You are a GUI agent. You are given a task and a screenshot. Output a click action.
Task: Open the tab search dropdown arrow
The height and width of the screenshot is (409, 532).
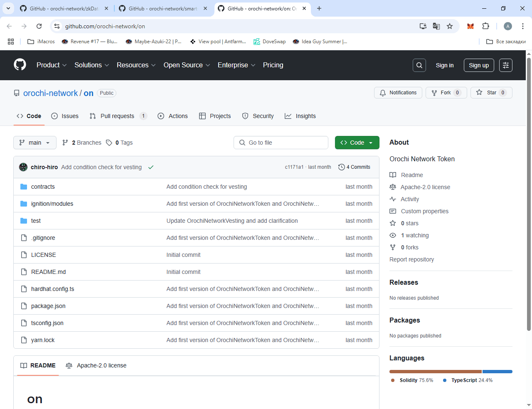[8, 8]
